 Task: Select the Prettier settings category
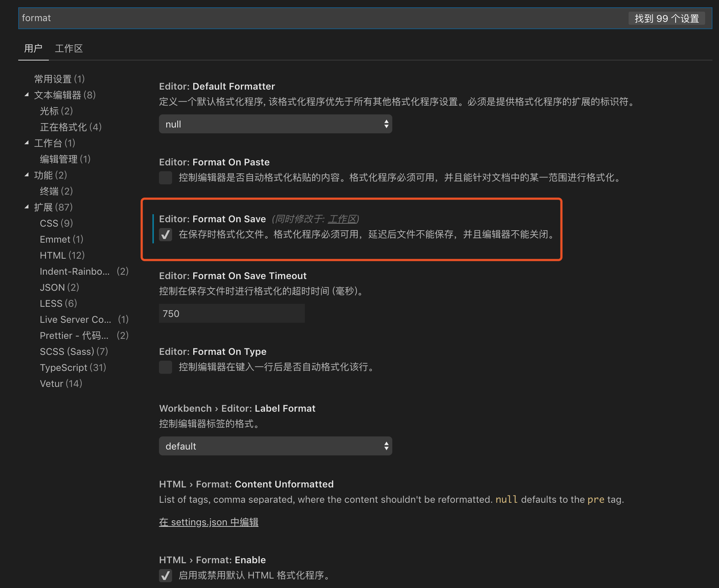pos(74,335)
